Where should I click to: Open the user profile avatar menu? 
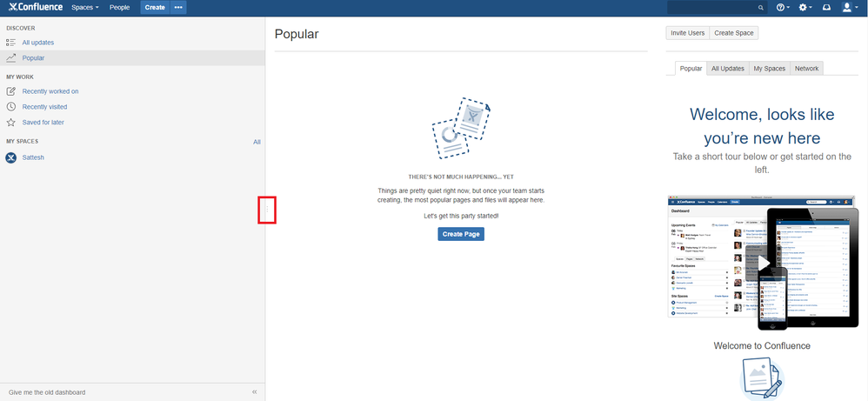point(850,7)
